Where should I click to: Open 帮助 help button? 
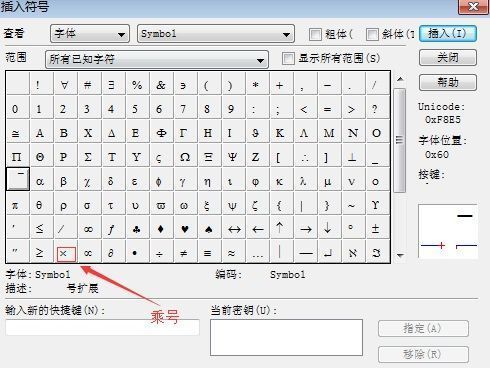[x=448, y=82]
